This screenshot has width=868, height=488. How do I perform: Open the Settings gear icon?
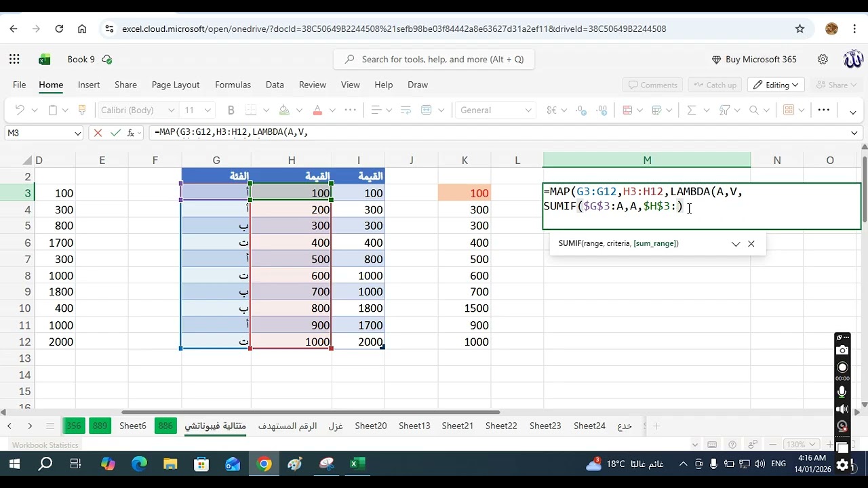click(x=823, y=60)
